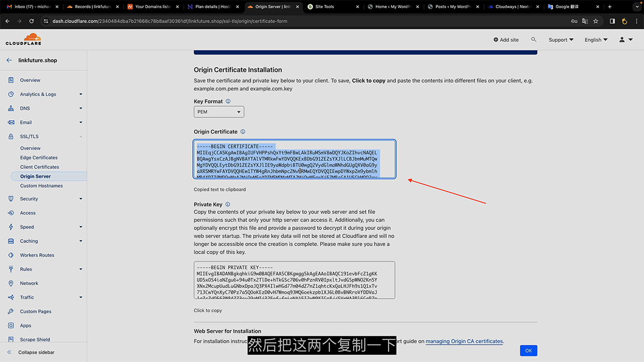Go back using the arrow beside linkfuture.shop
This screenshot has height=362, width=644.
[x=9, y=61]
